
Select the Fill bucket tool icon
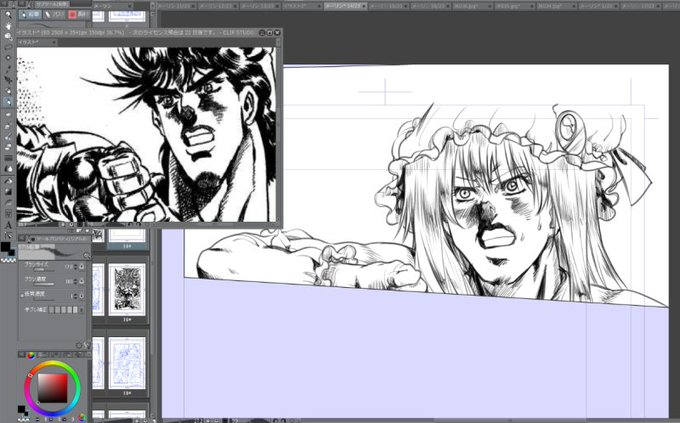click(x=8, y=180)
